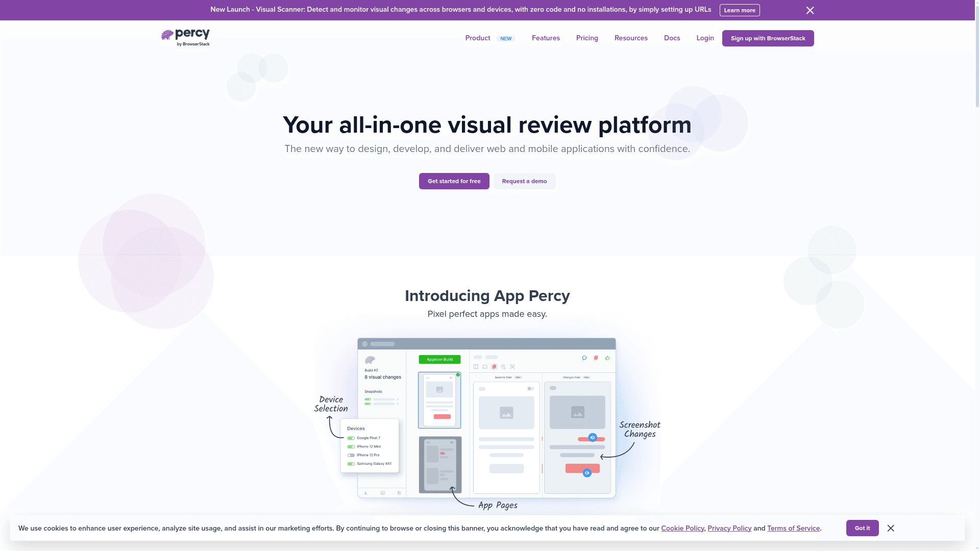Click the lower blue eye icon on red button
This screenshot has height=551, width=980.
[587, 473]
